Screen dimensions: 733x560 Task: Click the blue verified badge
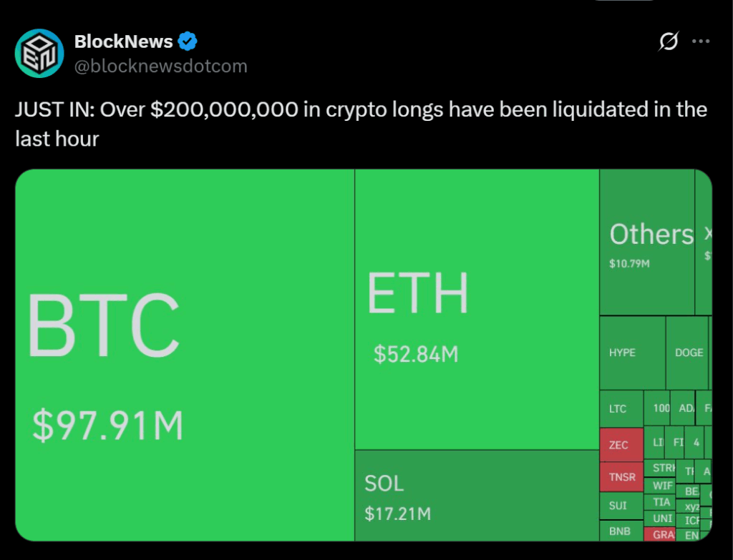187,42
